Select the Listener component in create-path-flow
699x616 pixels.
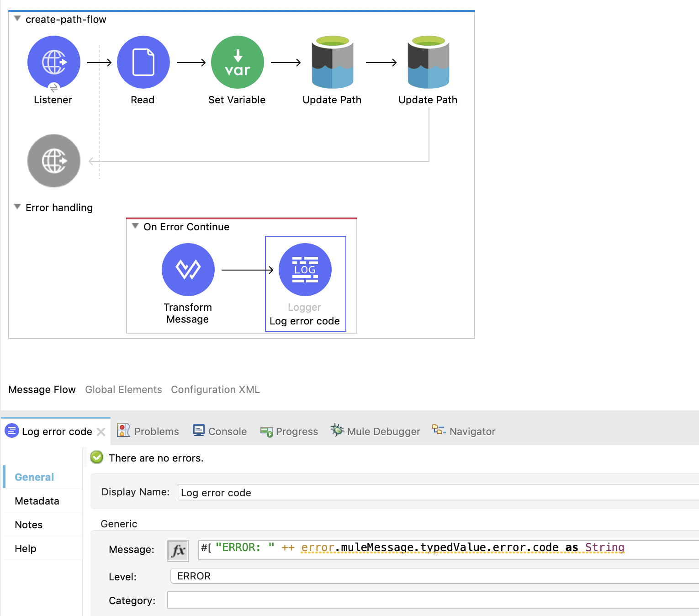[x=53, y=62]
